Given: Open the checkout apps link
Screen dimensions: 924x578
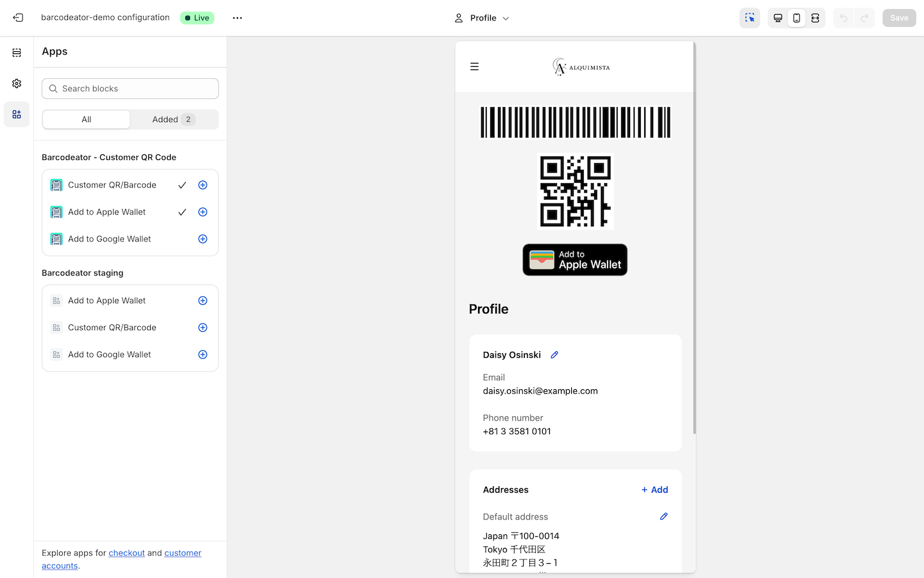Looking at the screenshot, I should coord(126,553).
